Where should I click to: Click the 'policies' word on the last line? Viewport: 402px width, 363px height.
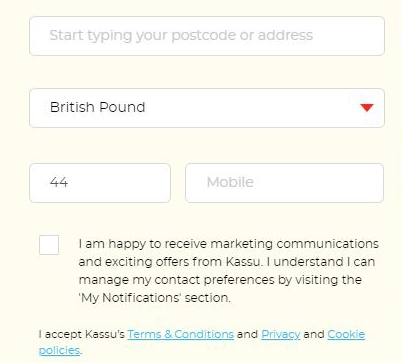[x=59, y=350]
